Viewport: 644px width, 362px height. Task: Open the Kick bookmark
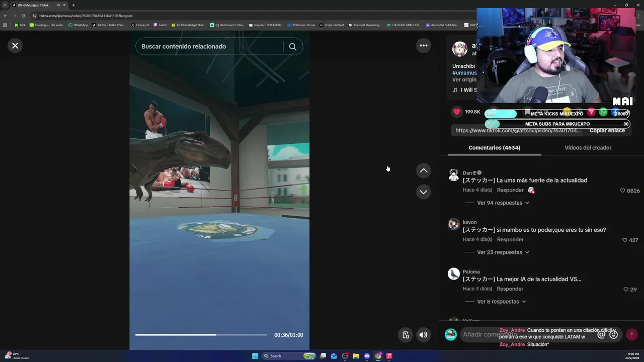[20, 25]
